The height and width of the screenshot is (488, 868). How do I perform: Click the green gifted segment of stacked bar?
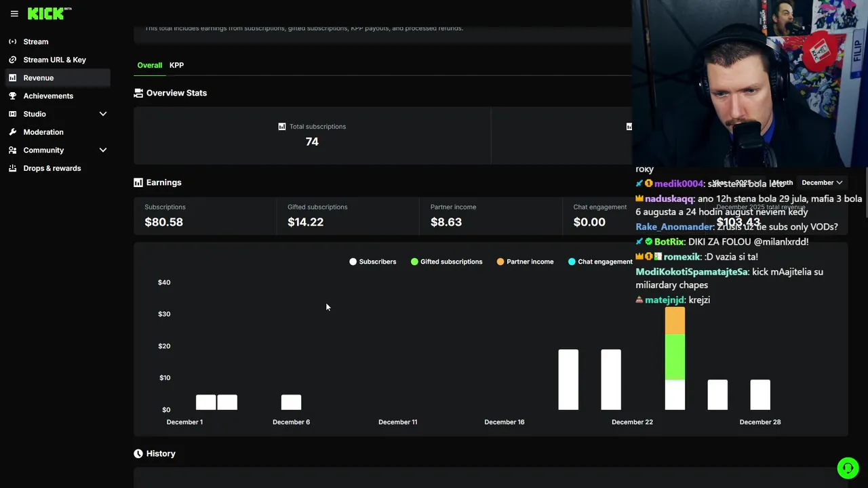click(675, 357)
